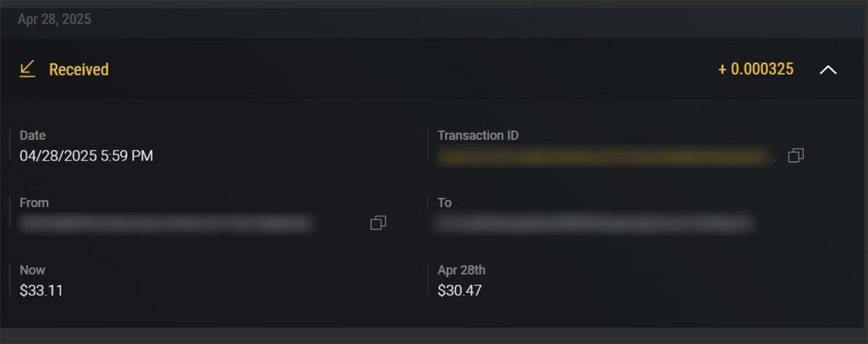Click the Received transaction label
This screenshot has height=344, width=868.
click(x=79, y=69)
